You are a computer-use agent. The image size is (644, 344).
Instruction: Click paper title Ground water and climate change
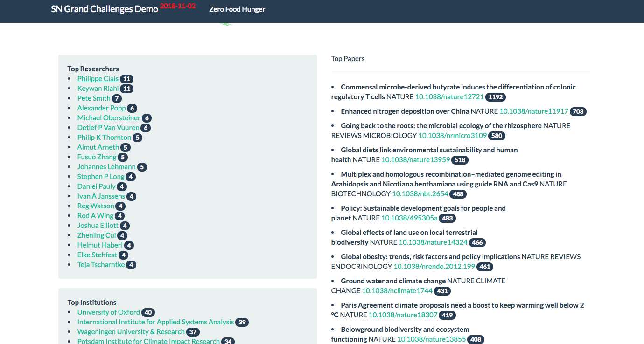tap(393, 281)
